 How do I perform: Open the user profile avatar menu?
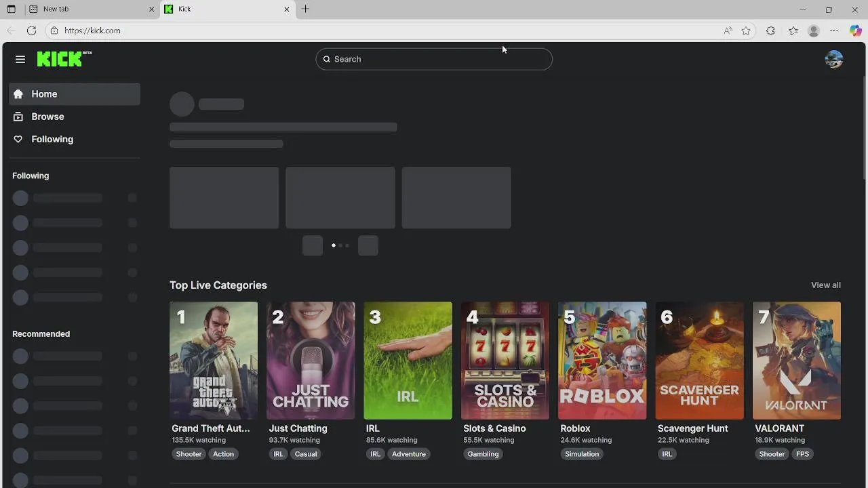coord(834,60)
